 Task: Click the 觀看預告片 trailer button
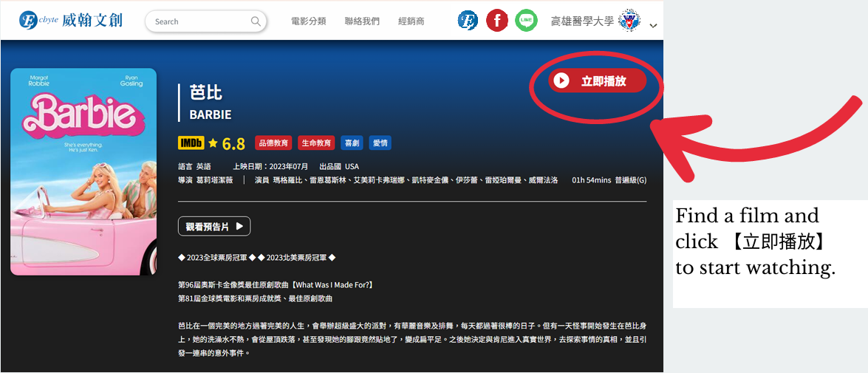pyautogui.click(x=214, y=226)
